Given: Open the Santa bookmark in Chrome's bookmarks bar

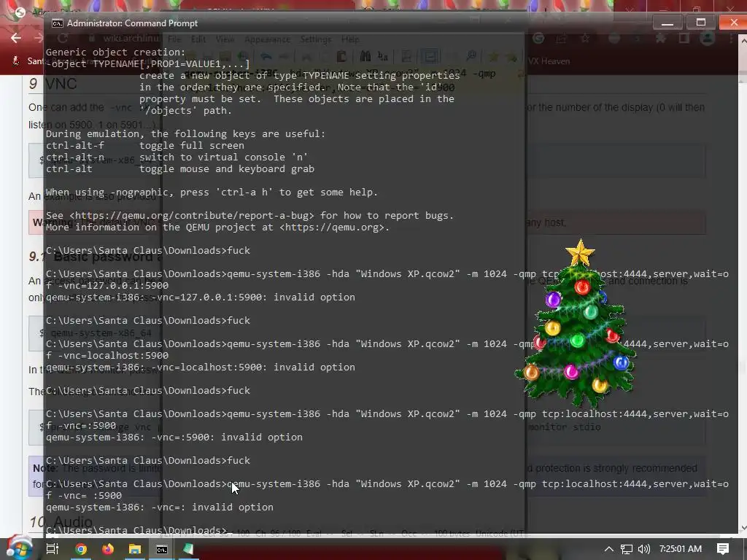Looking at the screenshot, I should click(28, 61).
